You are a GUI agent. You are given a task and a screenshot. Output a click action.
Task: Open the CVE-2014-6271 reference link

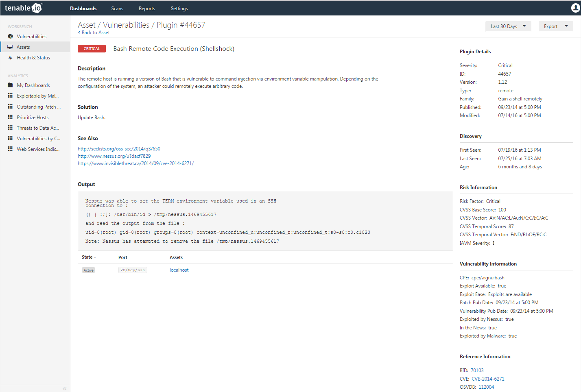(x=488, y=379)
